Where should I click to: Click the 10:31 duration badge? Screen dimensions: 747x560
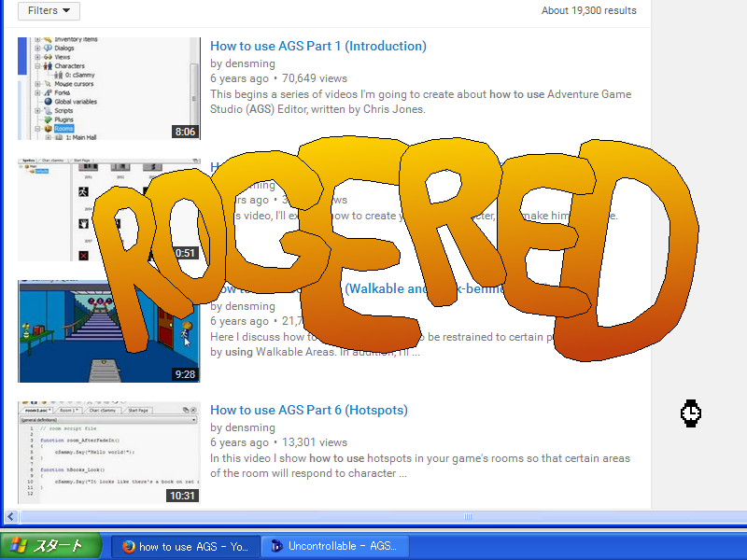pyautogui.click(x=183, y=496)
